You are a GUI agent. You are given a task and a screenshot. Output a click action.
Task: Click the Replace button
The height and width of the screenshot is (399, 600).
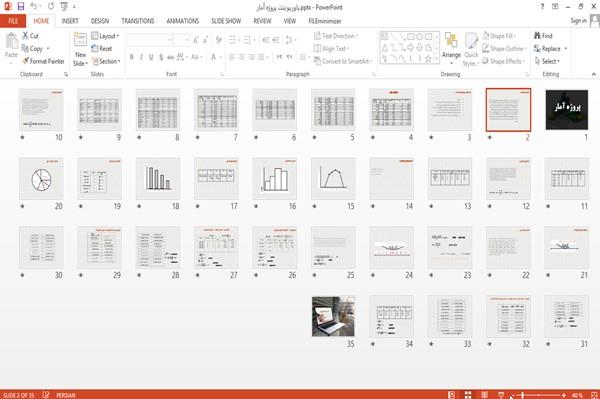tap(550, 49)
